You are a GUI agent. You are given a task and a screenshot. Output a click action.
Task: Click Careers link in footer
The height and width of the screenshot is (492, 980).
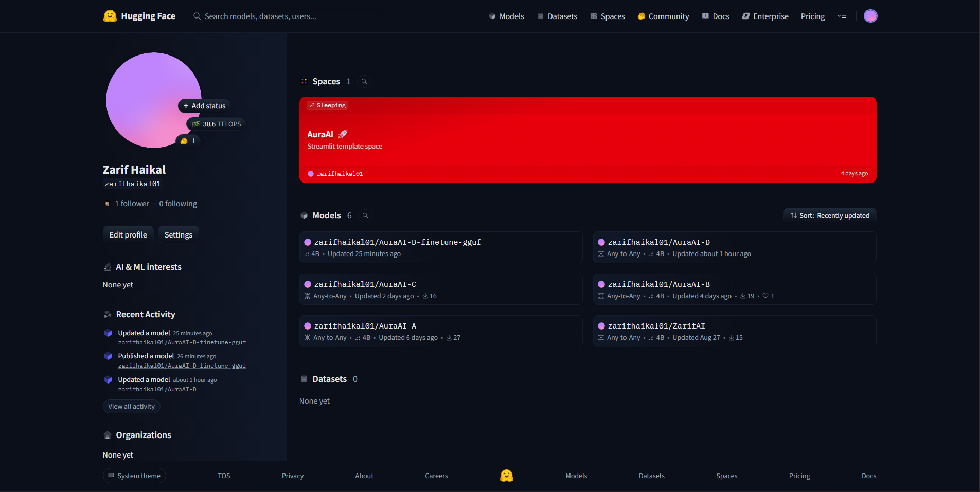[436, 476]
